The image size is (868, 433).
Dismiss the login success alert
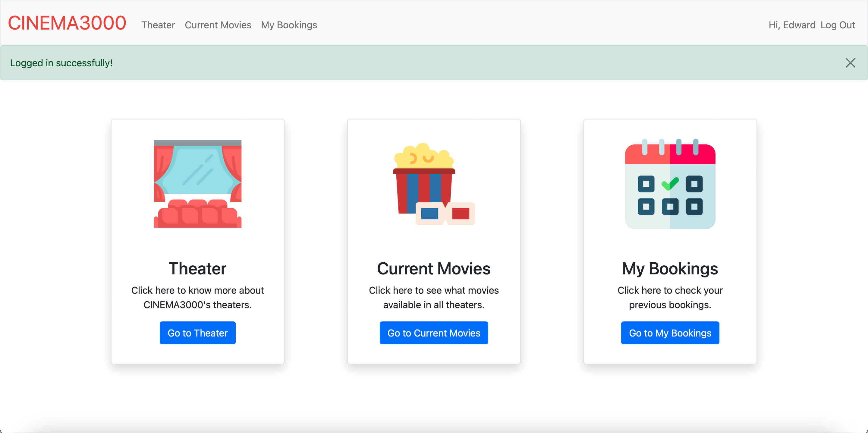point(850,63)
